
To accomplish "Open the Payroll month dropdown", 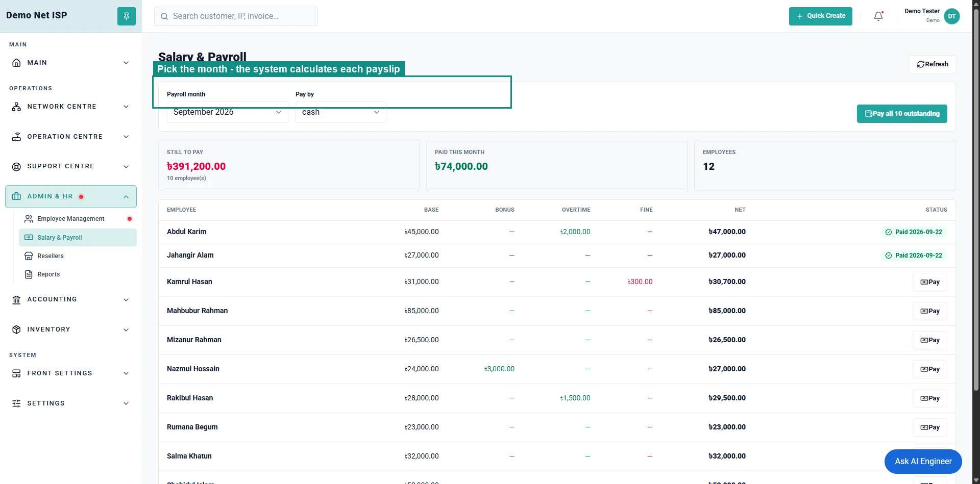I will (228, 112).
